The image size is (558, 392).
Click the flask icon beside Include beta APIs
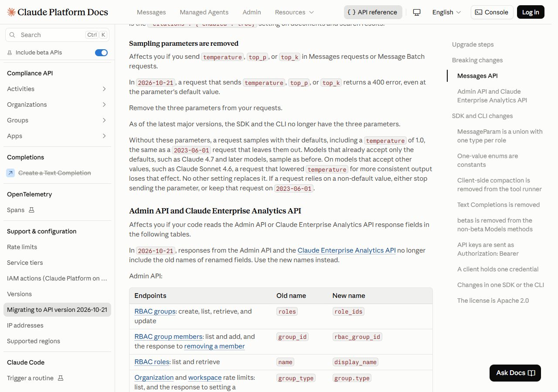tap(10, 53)
